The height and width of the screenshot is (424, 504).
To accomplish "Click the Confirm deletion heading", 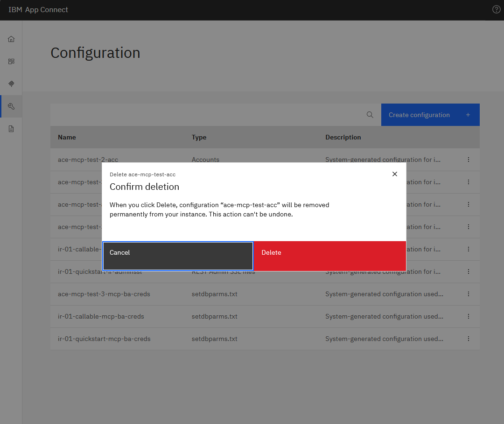I will (x=144, y=187).
